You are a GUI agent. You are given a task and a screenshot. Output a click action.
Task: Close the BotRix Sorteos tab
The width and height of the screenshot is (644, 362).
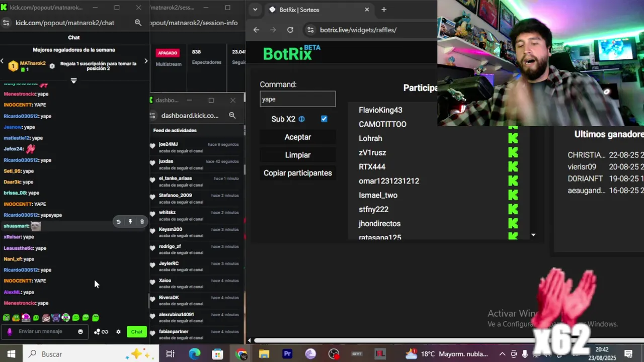coord(367,10)
